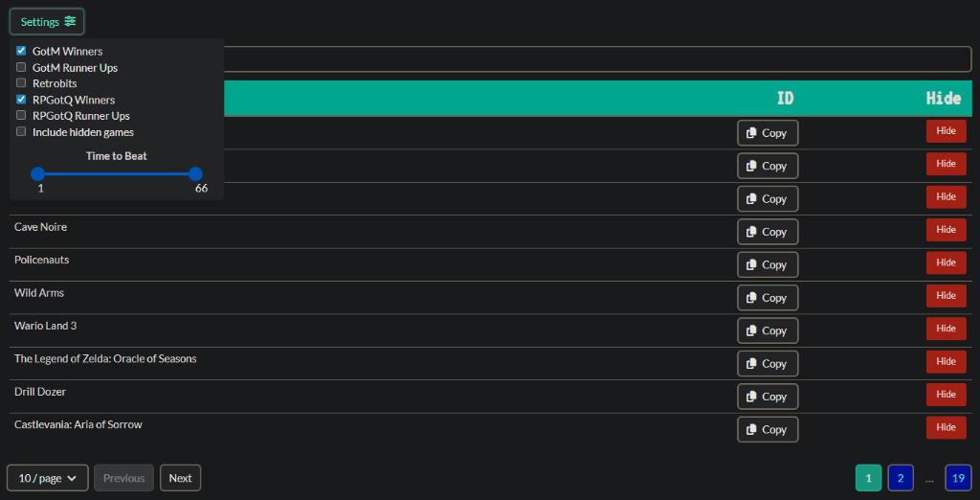The height and width of the screenshot is (500, 980).
Task: Tick the Retrobits checkbox
Action: [x=21, y=83]
